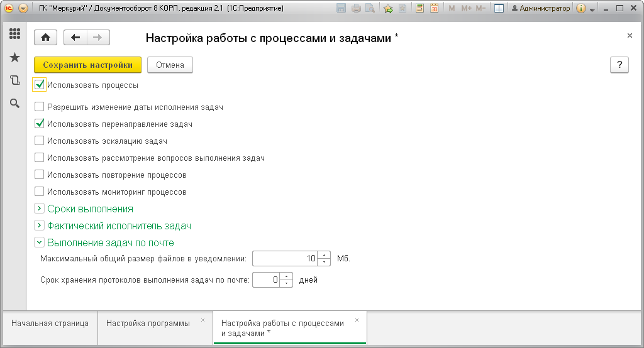Click the Save diskette icon in the title bar

pyautogui.click(x=341, y=8)
